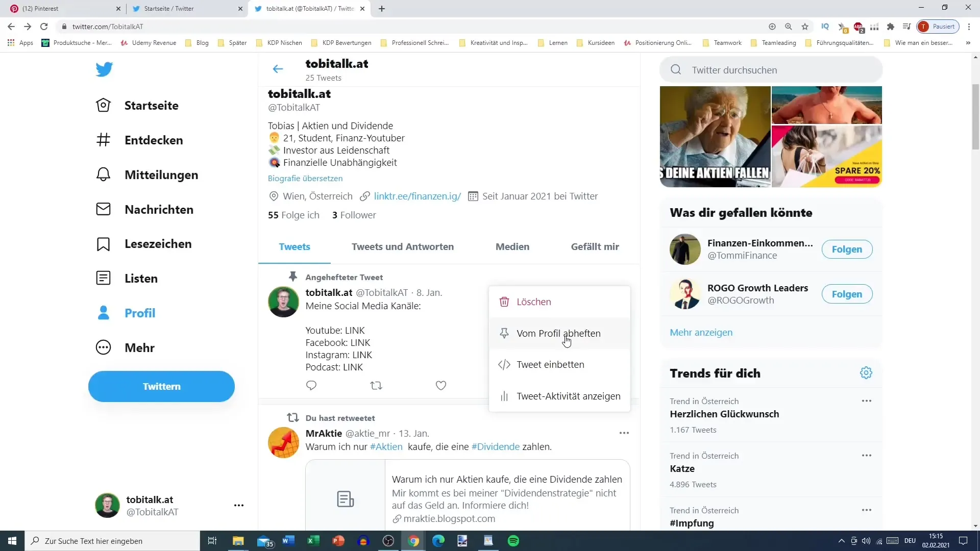980x551 pixels.
Task: Click the Windows taskbar search box
Action: [112, 541]
